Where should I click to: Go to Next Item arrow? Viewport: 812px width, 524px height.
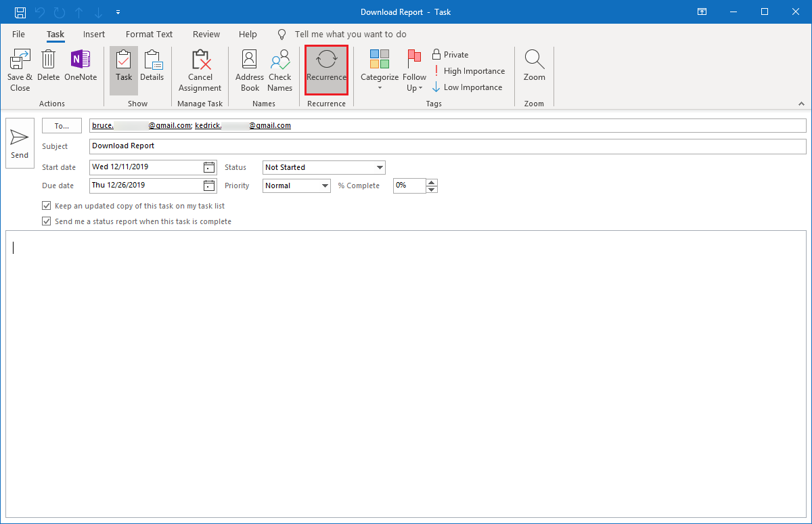(98, 12)
